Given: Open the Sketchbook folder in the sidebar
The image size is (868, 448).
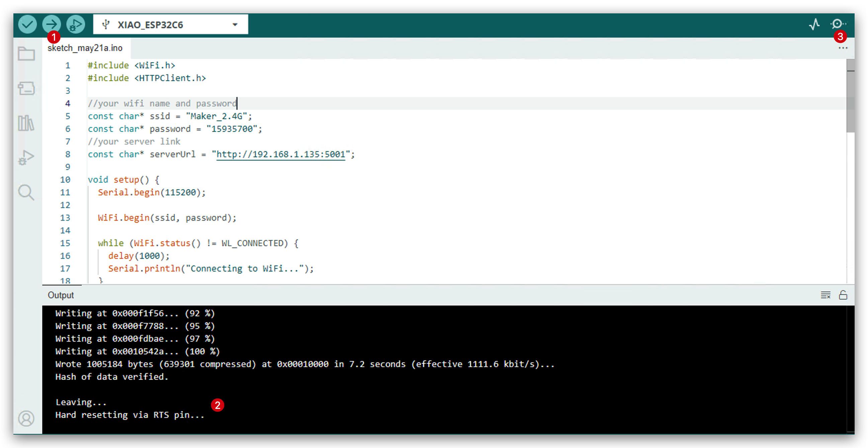Looking at the screenshot, I should (x=26, y=54).
